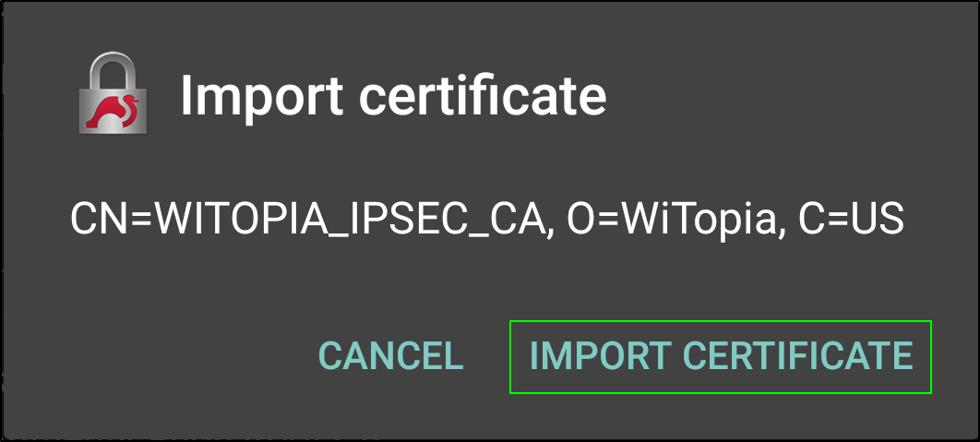This screenshot has width=980, height=442.
Task: Dismiss dialog using CANCEL
Action: coord(390,357)
